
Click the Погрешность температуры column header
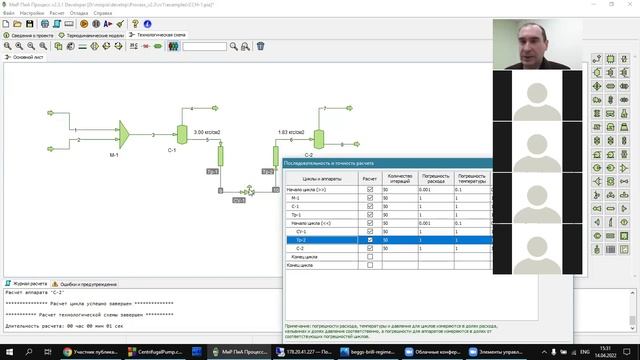pos(472,179)
